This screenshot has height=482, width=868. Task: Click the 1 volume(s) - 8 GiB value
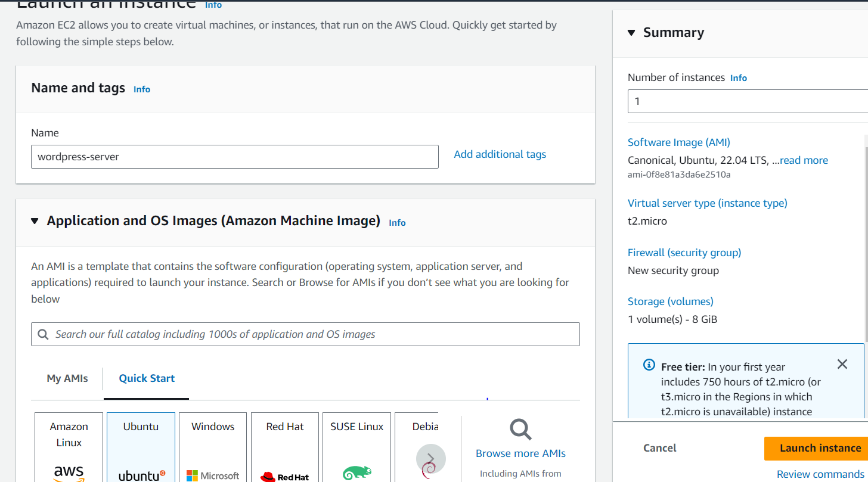click(x=672, y=319)
